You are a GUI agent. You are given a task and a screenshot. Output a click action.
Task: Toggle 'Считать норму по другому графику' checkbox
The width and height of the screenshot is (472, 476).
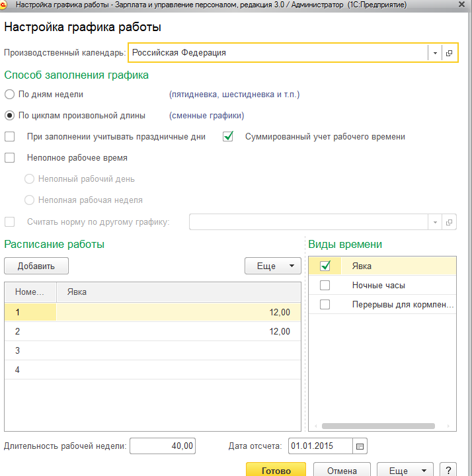(9, 222)
